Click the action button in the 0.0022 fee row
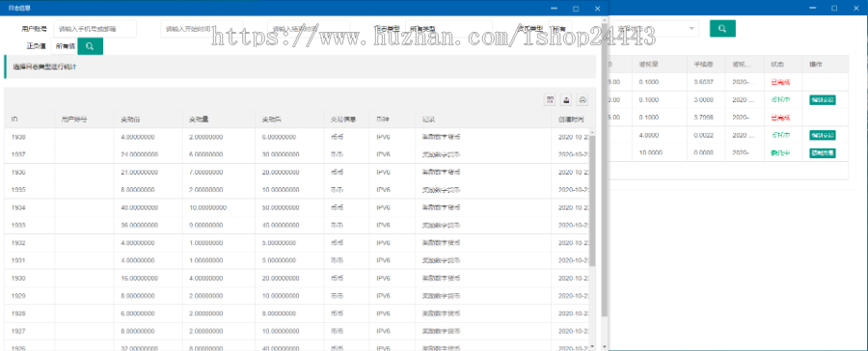The height and width of the screenshot is (351, 868). (822, 135)
